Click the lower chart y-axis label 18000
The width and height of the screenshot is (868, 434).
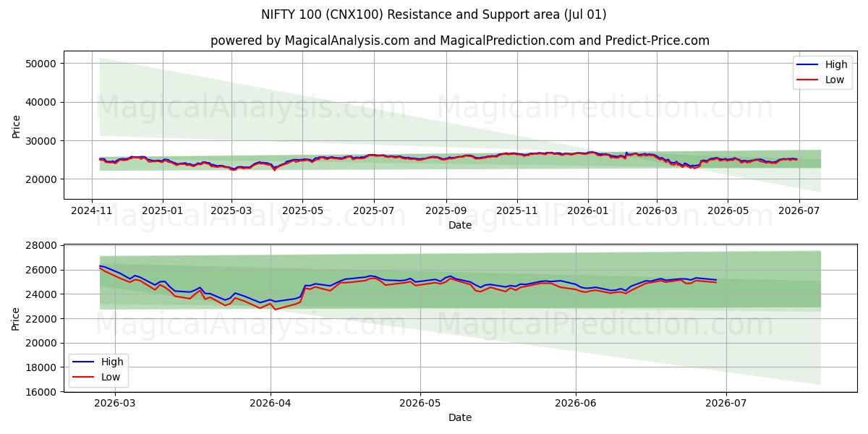43,367
